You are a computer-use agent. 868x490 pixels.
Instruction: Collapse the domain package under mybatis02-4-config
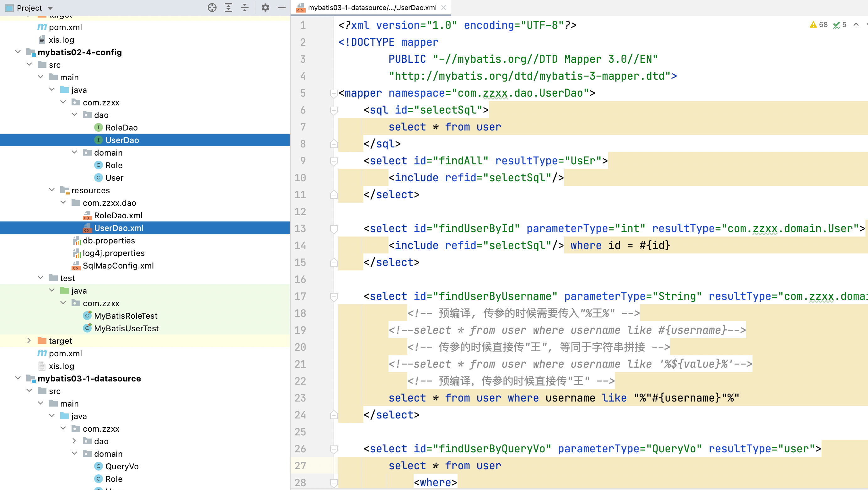74,152
